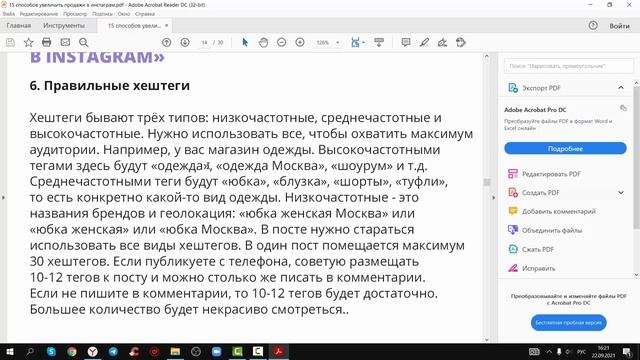Click Бесплатная пробная версия button
This screenshot has height=360, width=640.
click(569, 322)
